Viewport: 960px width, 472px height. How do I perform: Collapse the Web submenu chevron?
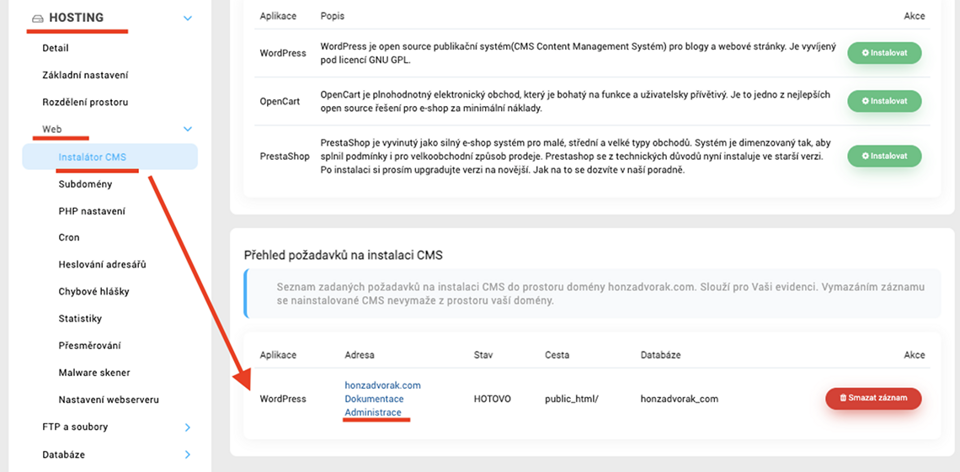(x=188, y=129)
